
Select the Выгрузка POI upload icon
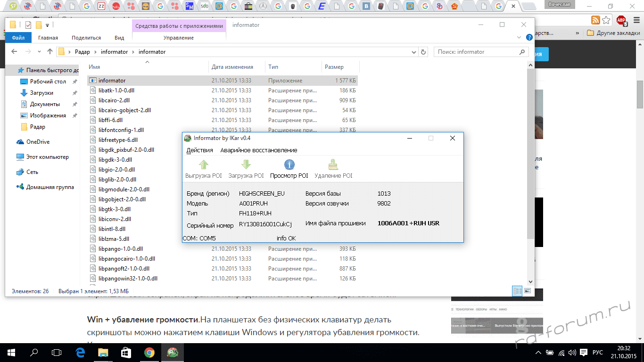(204, 165)
